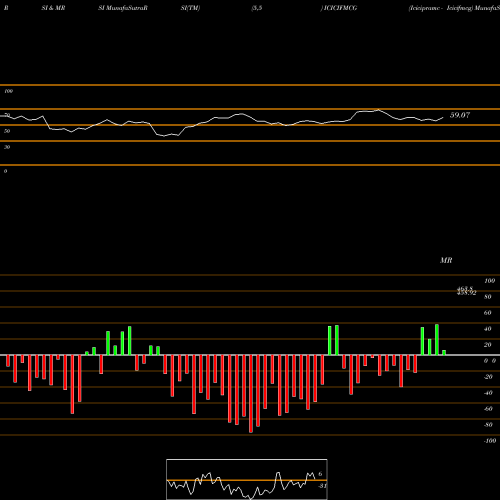Click the -100 label on MR right axis
This screenshot has width=500, height=500.
(490, 441)
